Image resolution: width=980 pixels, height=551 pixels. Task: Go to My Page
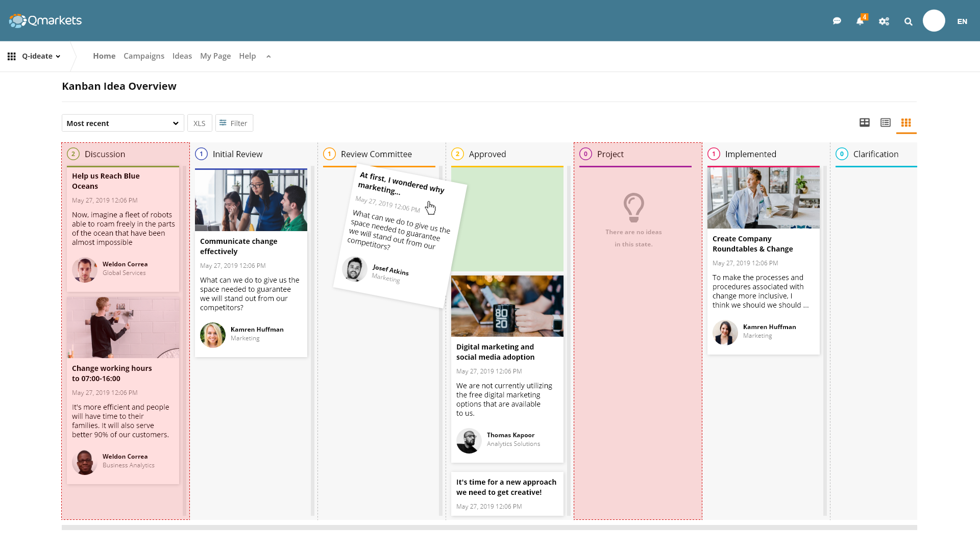pyautogui.click(x=215, y=56)
